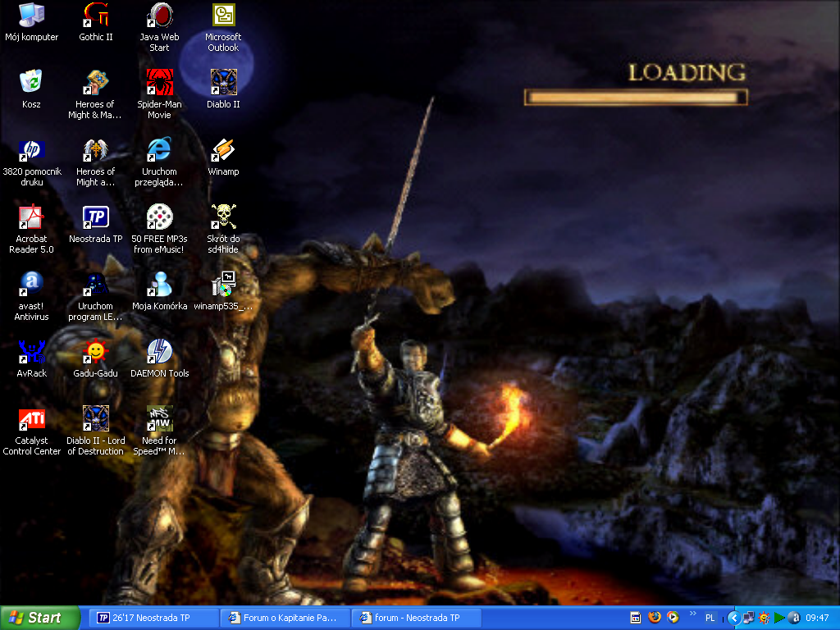Select Acrobat Reader 5.0 icon
The width and height of the screenshot is (840, 630).
click(x=32, y=230)
